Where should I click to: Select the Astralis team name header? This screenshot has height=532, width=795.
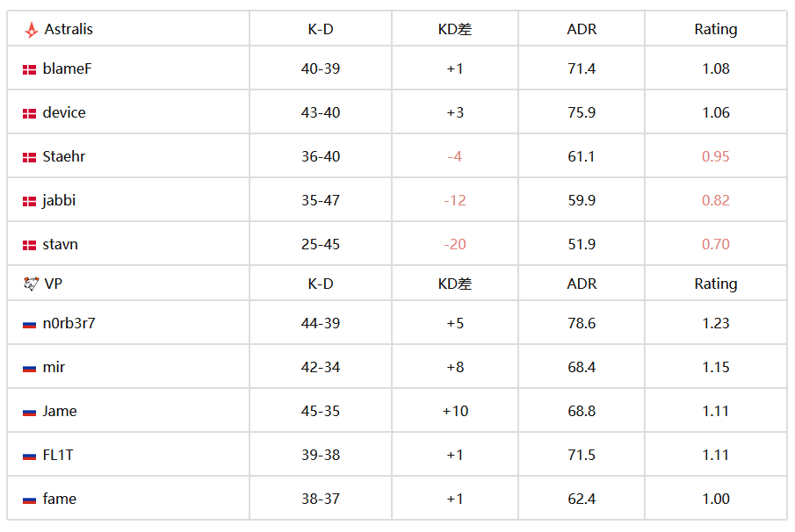point(69,29)
